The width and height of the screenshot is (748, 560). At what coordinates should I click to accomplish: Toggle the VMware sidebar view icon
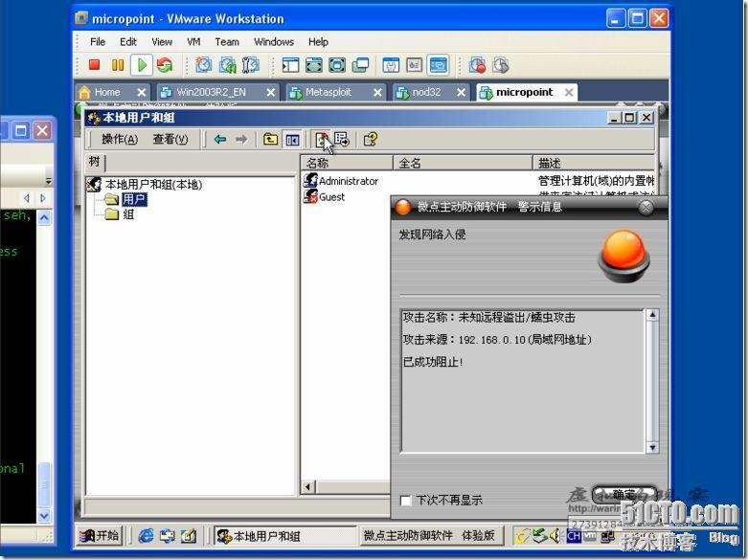pos(290,65)
